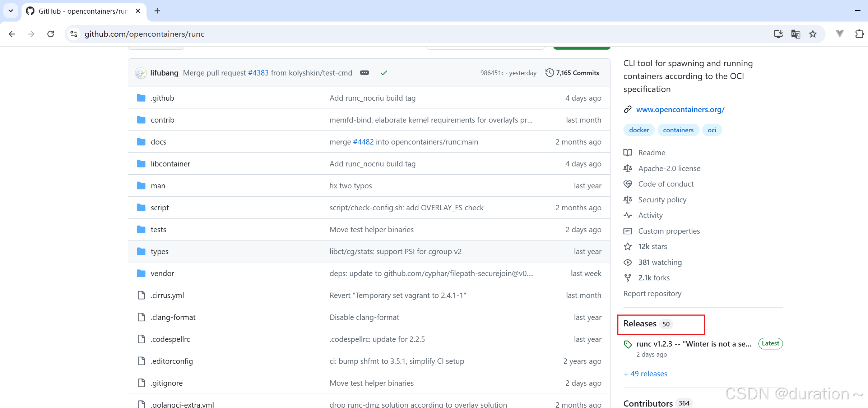Screen dimensions: 868x408
Task: Open the docs folder
Action: (x=158, y=142)
